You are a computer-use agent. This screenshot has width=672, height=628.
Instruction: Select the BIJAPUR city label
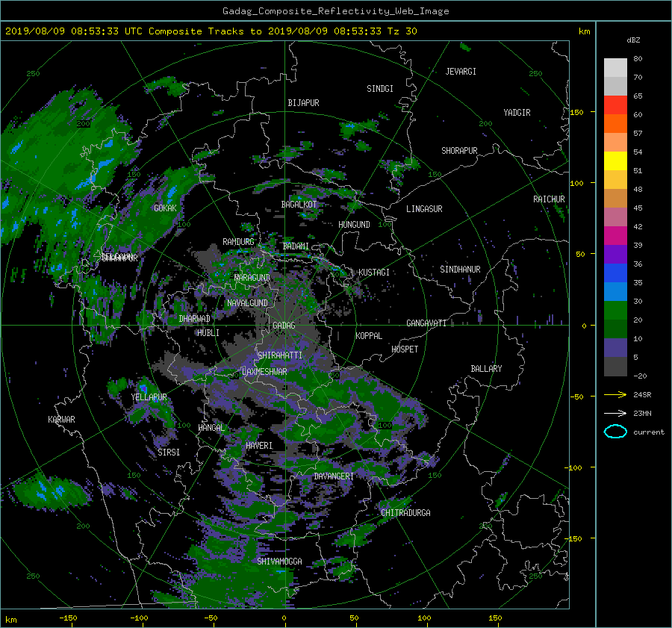303,103
